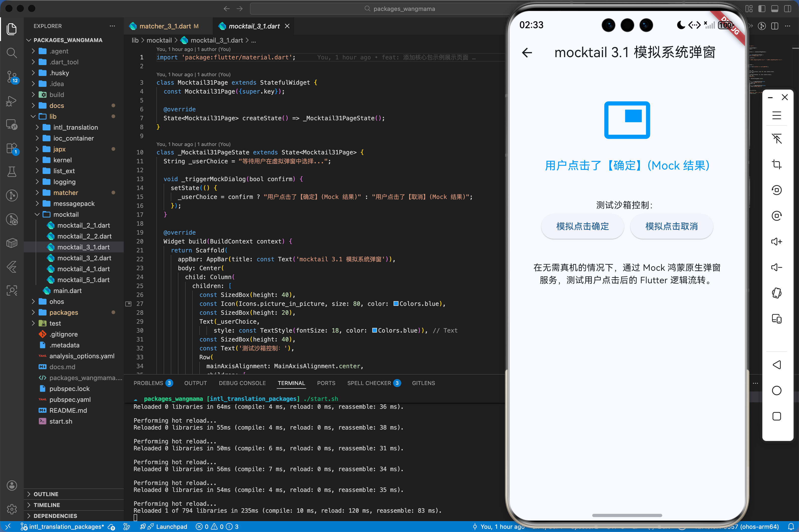The height and width of the screenshot is (532, 799).
Task: Increase volume in emulator toolbar
Action: (x=776, y=242)
